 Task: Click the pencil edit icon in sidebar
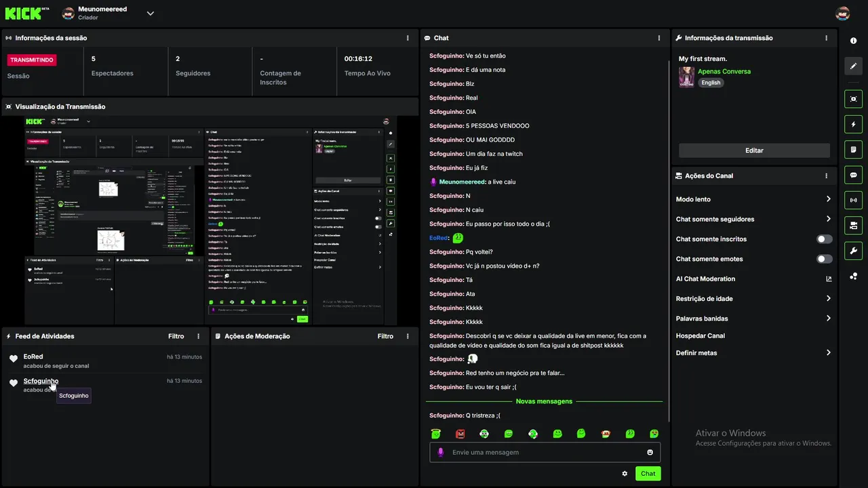coord(853,66)
